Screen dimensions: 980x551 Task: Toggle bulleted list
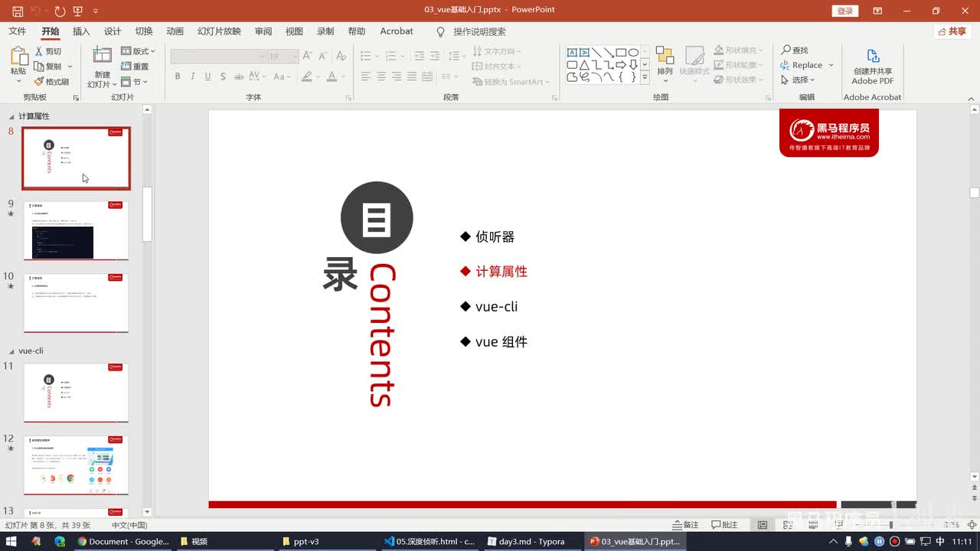[x=366, y=56]
